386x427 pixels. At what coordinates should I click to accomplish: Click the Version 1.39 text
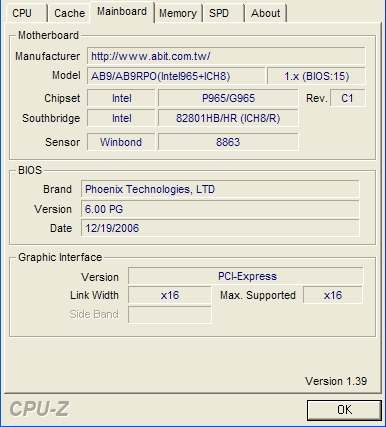[x=336, y=381]
